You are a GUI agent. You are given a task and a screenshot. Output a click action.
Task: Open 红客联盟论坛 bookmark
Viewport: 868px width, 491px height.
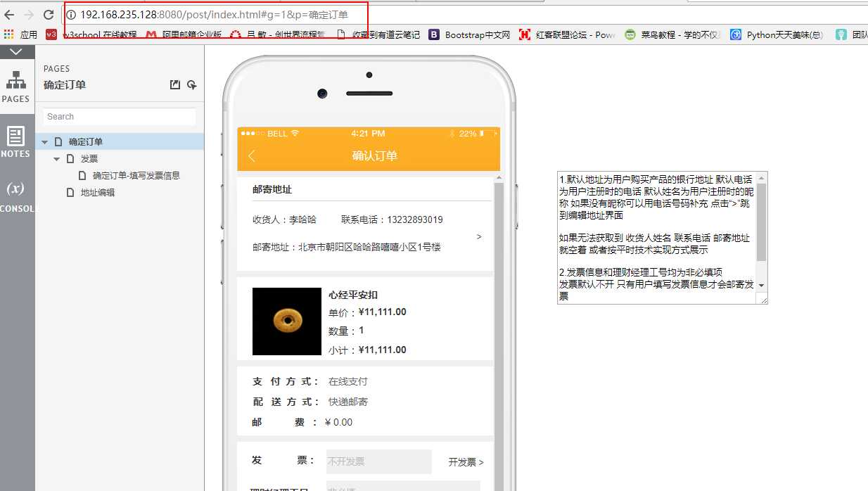(567, 34)
